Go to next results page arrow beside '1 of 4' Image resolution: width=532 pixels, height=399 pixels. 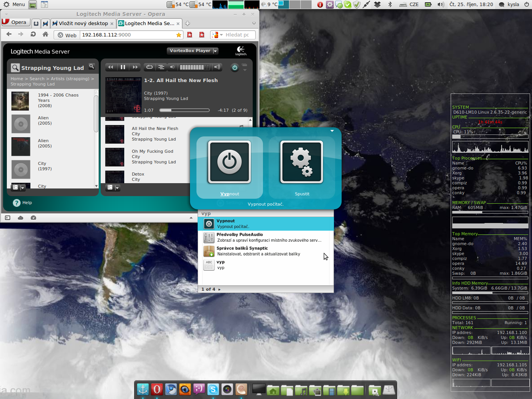[x=220, y=290]
